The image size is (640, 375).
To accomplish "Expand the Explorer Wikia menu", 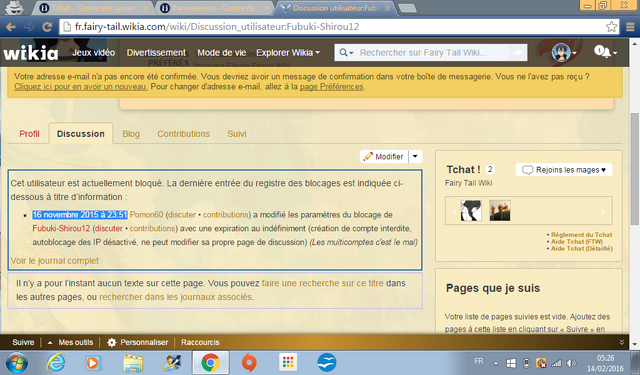I will (288, 53).
